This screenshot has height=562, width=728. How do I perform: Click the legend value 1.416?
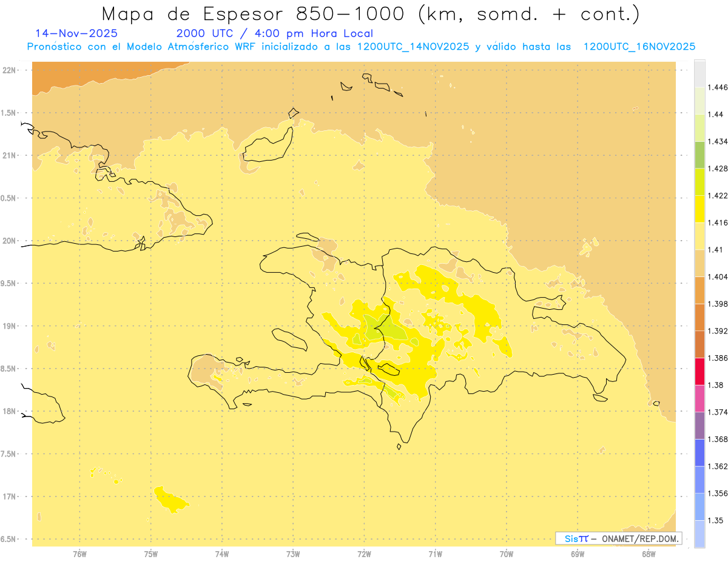[718, 222]
